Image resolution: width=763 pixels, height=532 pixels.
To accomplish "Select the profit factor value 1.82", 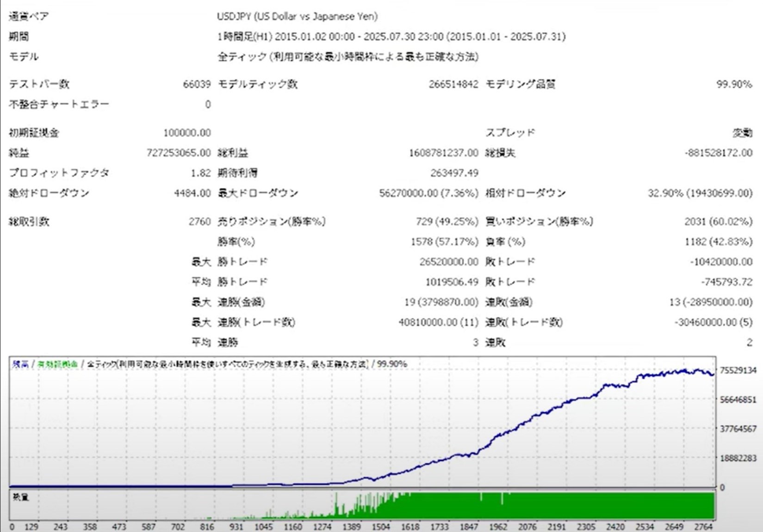I will click(201, 173).
